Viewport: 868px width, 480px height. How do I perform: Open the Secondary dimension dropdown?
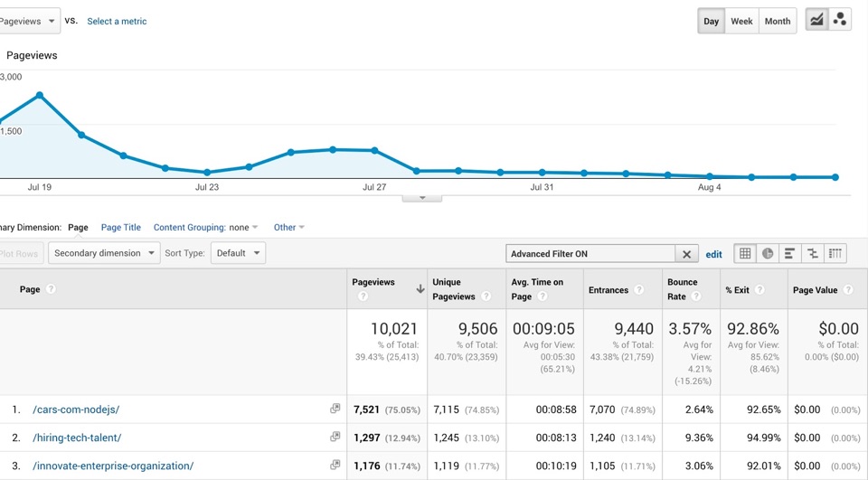(104, 253)
